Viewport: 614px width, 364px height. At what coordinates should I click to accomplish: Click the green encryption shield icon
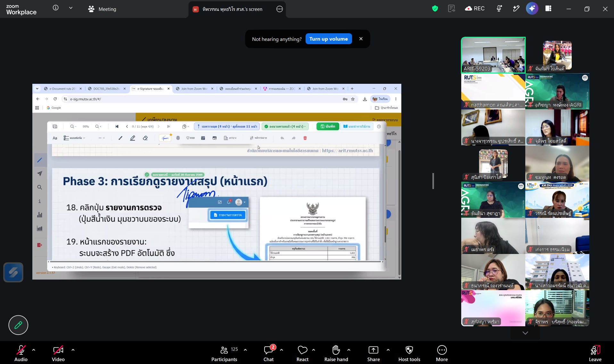tap(435, 9)
